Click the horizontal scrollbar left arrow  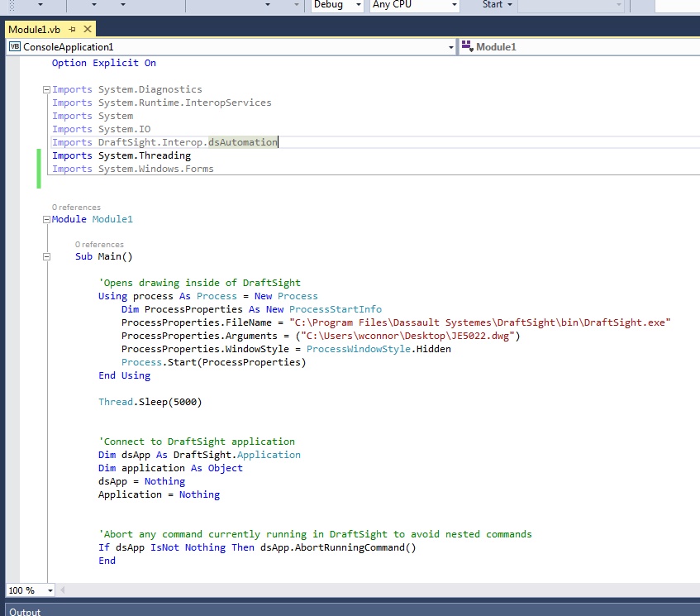[x=63, y=590]
